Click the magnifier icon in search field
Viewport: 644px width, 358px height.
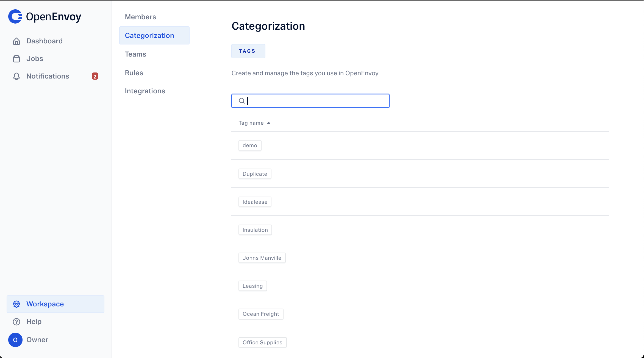pos(242,101)
